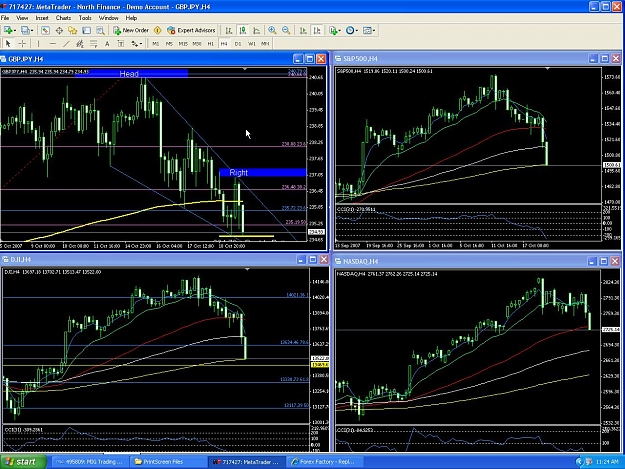Select the text label tool
This screenshot has width=625, height=469.
(121, 44)
